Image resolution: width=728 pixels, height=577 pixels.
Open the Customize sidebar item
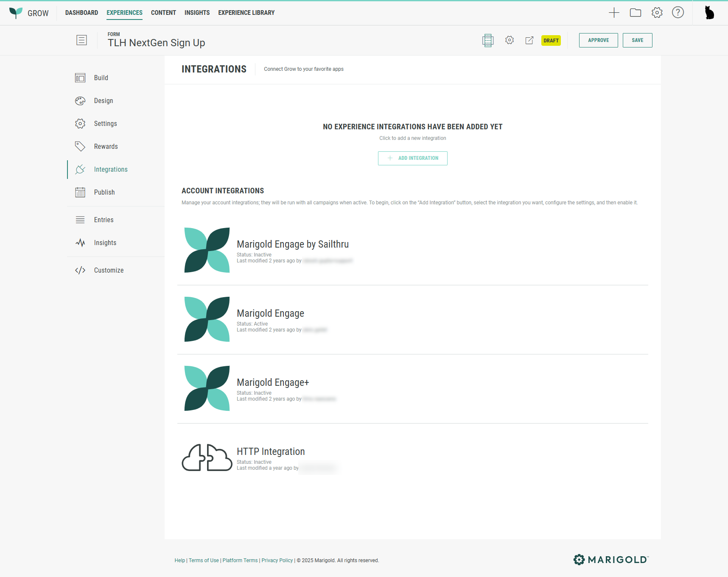[109, 270]
